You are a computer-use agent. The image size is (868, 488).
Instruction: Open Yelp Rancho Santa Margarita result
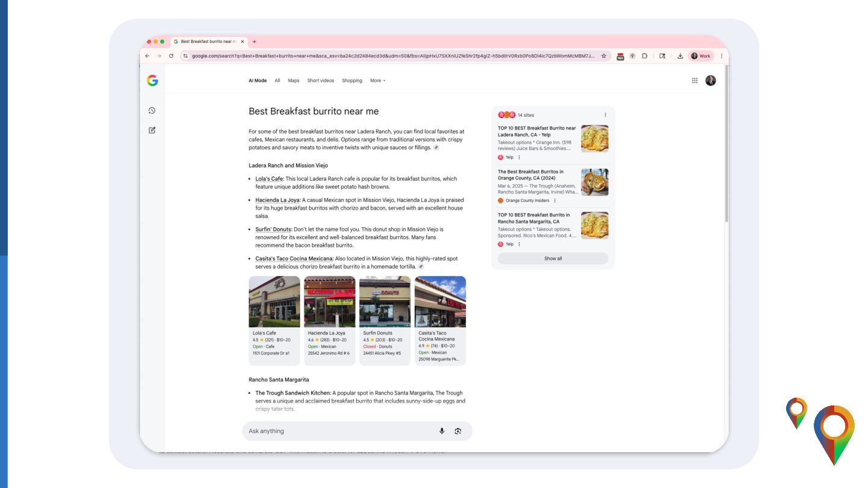[533, 218]
